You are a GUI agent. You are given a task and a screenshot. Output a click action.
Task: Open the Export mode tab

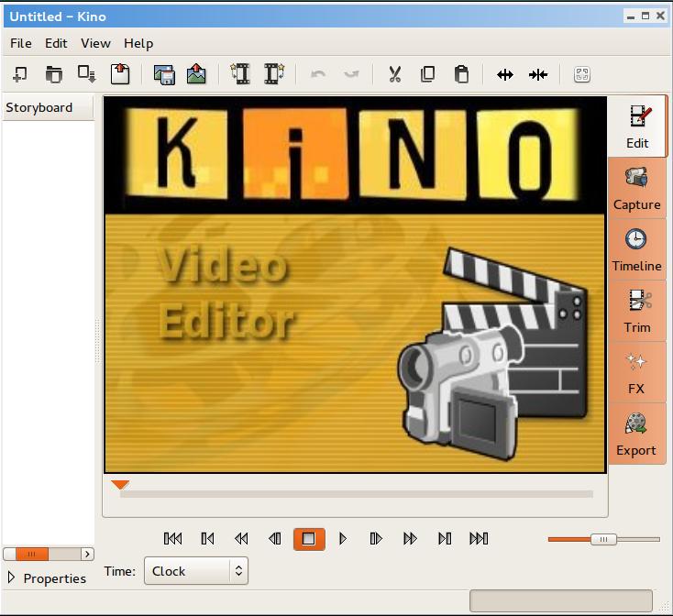[x=637, y=434]
